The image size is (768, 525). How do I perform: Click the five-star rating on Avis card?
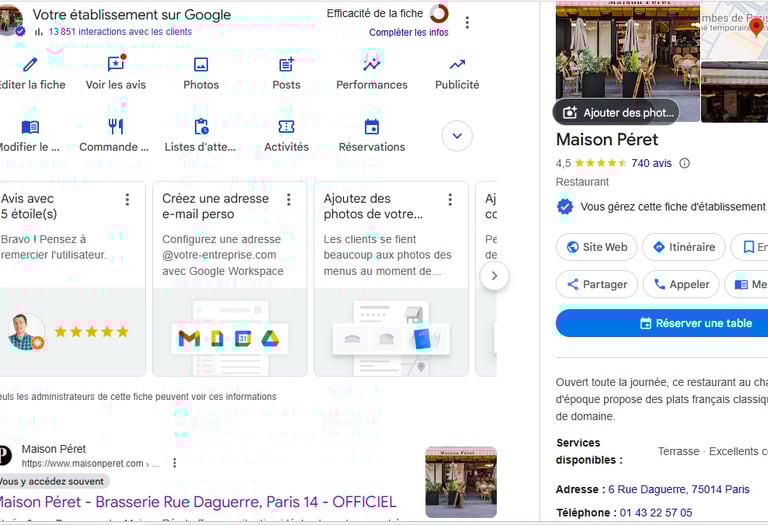click(x=92, y=332)
